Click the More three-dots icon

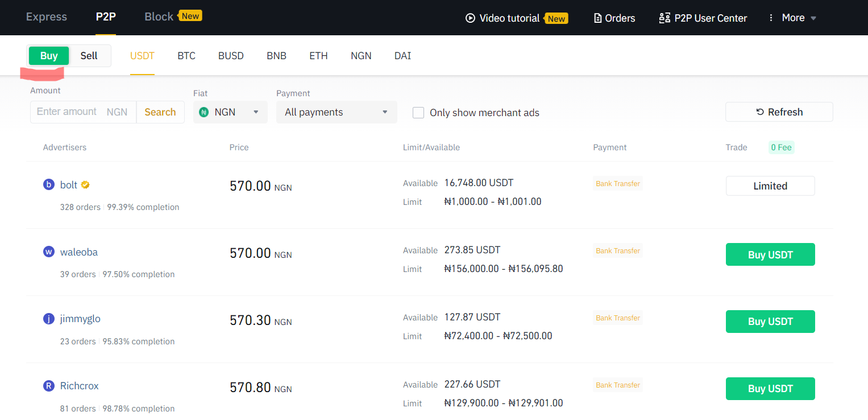(771, 18)
